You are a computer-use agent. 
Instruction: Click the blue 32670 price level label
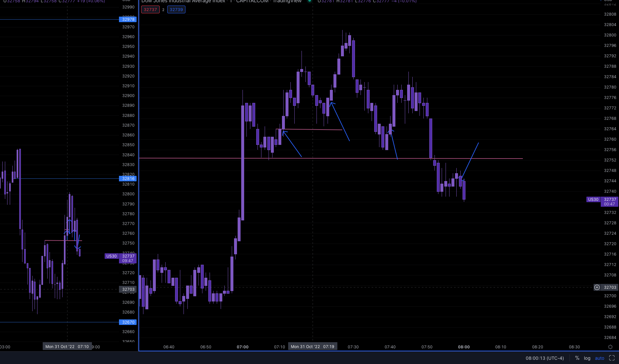(x=128, y=322)
